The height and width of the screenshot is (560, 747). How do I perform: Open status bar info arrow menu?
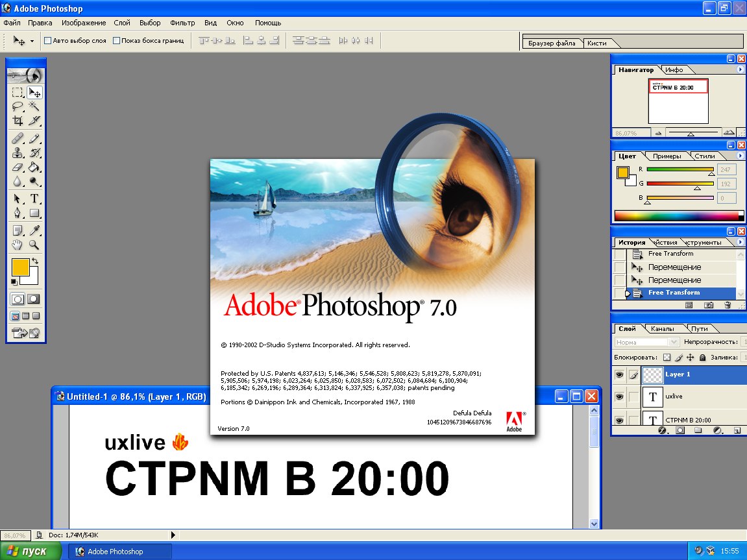coord(173,535)
